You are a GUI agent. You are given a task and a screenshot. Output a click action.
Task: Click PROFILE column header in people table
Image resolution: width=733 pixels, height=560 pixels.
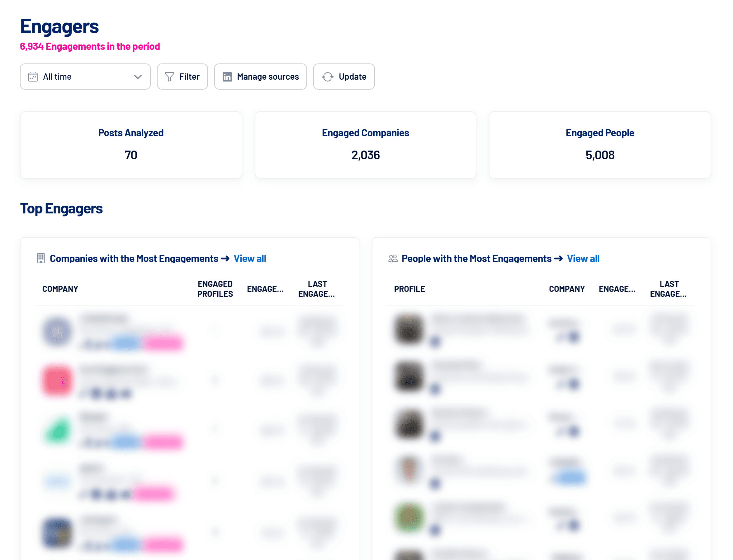[409, 289]
